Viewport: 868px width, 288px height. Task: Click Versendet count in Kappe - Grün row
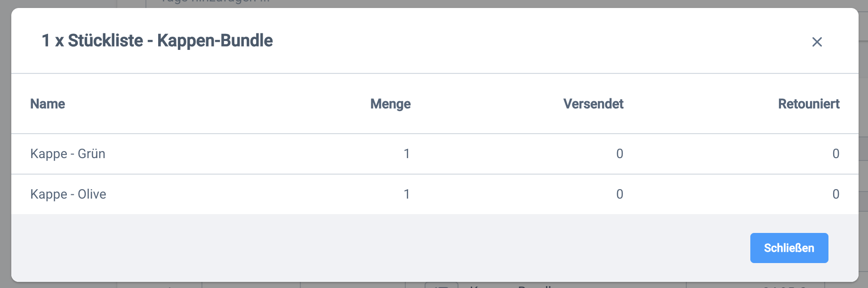click(619, 154)
